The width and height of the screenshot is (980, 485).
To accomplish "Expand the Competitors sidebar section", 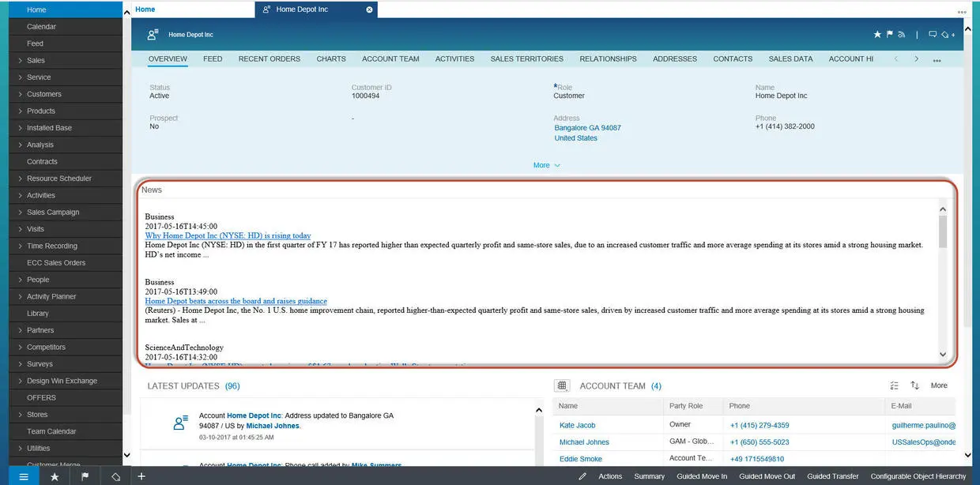I will point(20,347).
